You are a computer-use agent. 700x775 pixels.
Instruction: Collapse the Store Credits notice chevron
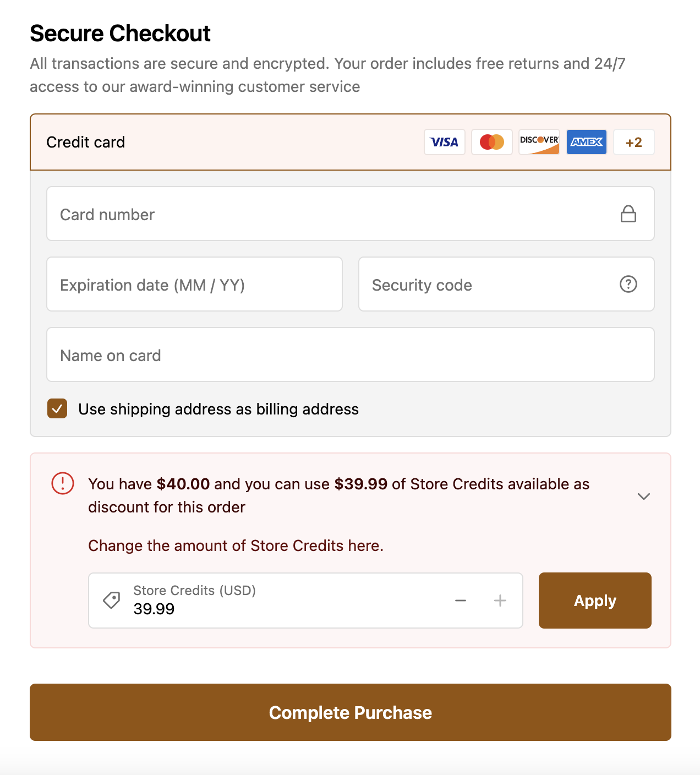[x=643, y=496]
